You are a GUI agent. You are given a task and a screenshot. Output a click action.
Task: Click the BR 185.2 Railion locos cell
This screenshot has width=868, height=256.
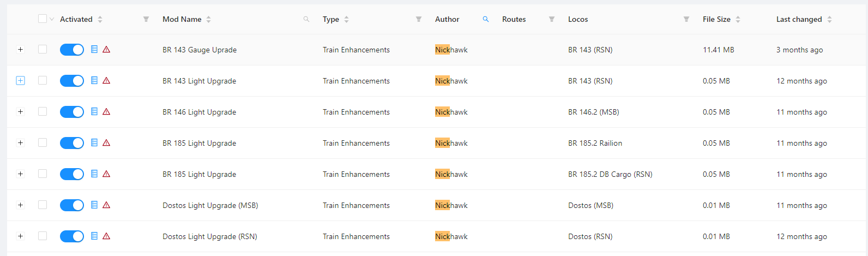[x=595, y=143]
